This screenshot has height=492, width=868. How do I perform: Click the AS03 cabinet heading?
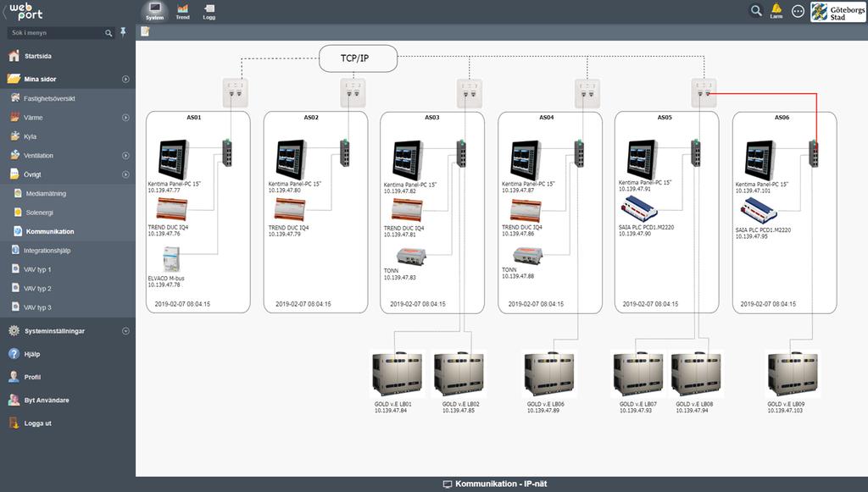[431, 117]
